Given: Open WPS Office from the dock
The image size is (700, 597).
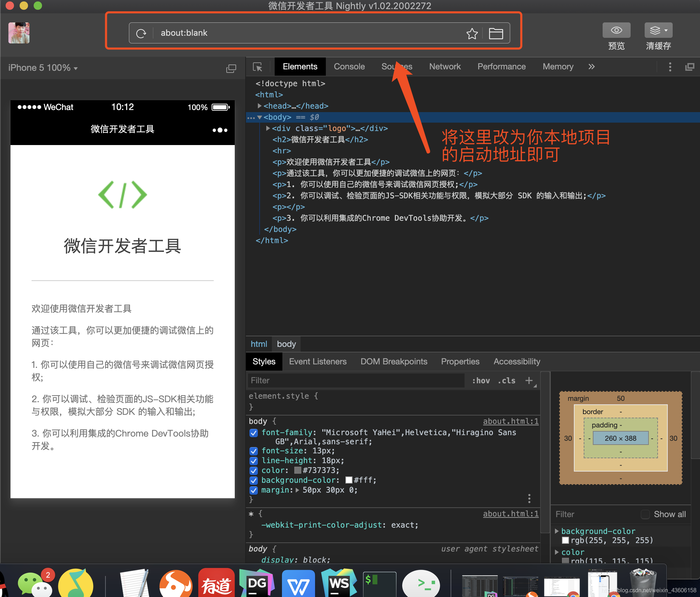Looking at the screenshot, I should pyautogui.click(x=298, y=584).
